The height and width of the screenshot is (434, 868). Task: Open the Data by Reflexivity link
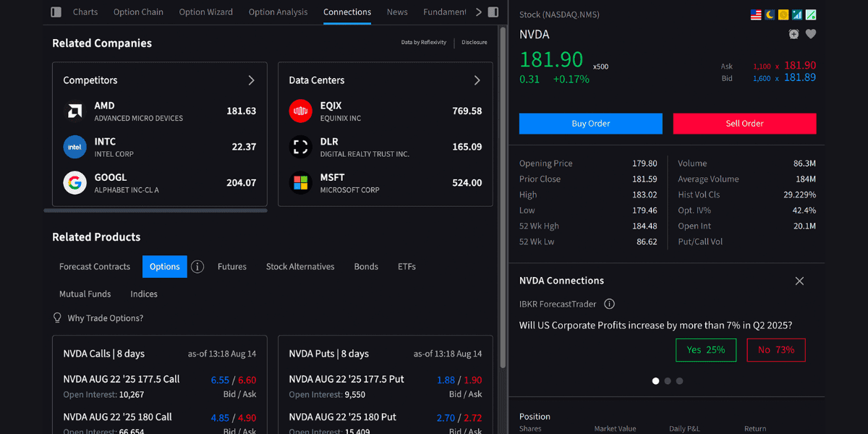(x=424, y=43)
